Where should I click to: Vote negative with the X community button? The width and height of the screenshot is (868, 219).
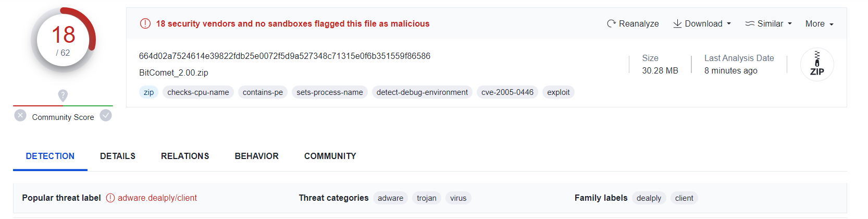tap(20, 116)
